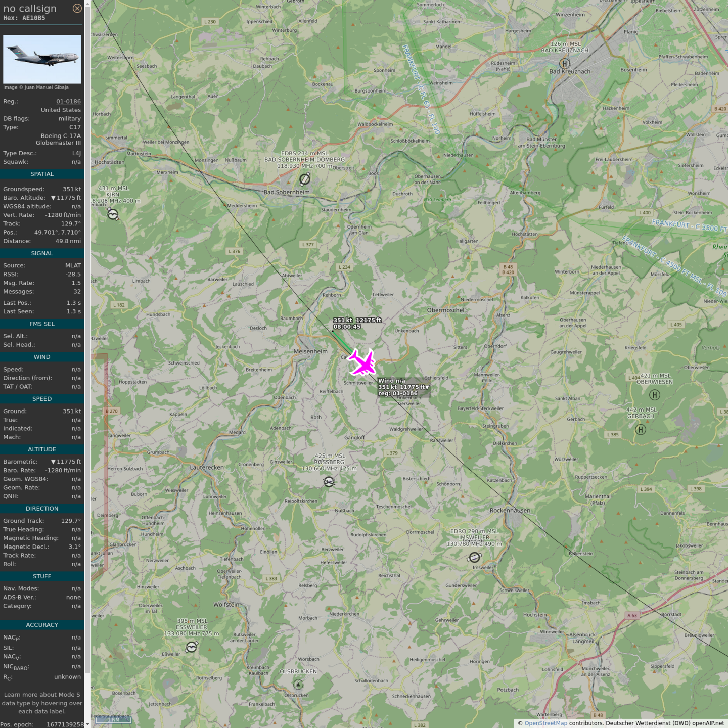Click the Imsweiler EDRO airfield icon
Screen dimensions: 728x728
click(x=474, y=557)
